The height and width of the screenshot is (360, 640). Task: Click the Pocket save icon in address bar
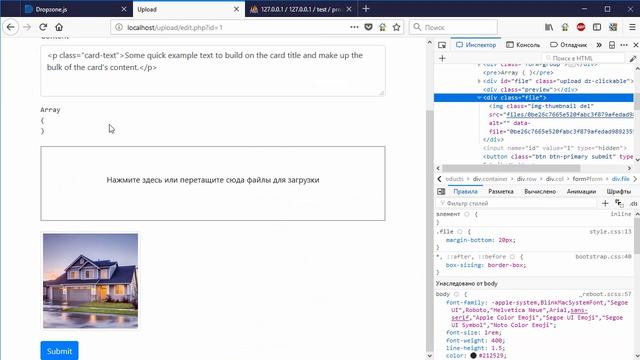pos(368,27)
